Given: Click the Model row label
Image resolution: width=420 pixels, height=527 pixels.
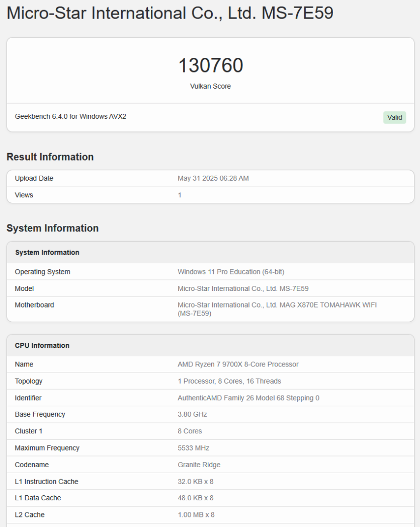Looking at the screenshot, I should [24, 288].
